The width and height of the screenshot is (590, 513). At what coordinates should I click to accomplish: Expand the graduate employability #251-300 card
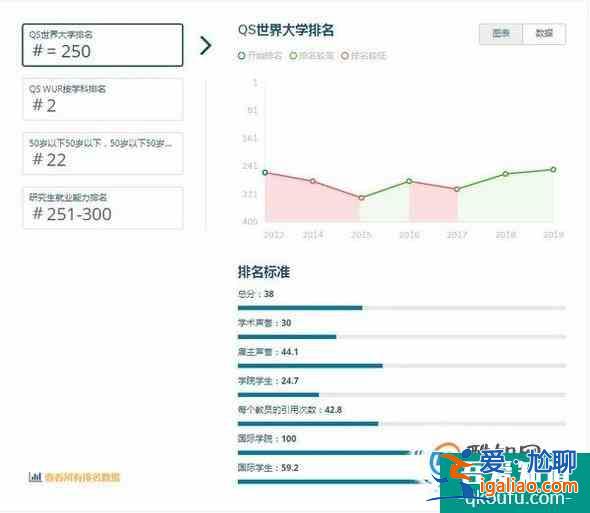[103, 208]
